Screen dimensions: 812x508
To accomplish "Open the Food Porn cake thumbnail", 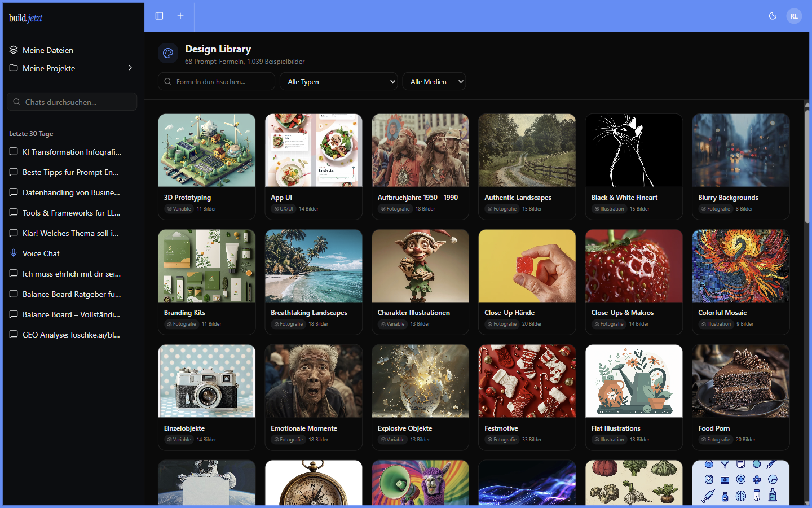I will [x=741, y=381].
